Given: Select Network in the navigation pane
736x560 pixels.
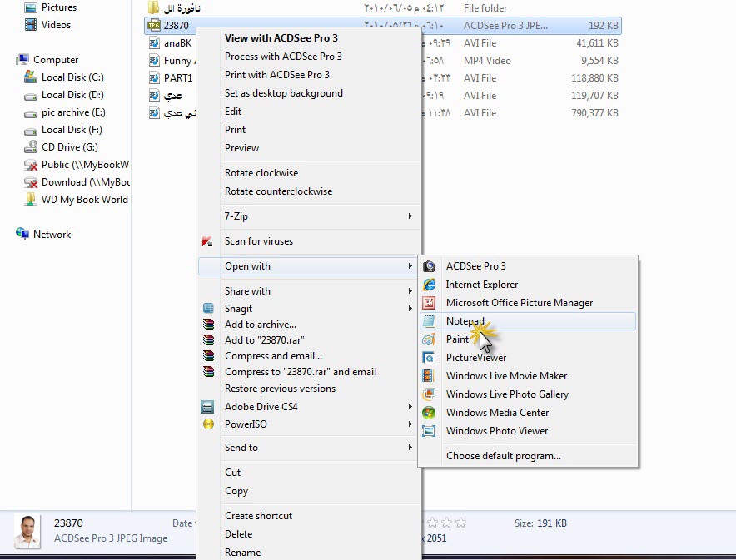Looking at the screenshot, I should tap(52, 235).
